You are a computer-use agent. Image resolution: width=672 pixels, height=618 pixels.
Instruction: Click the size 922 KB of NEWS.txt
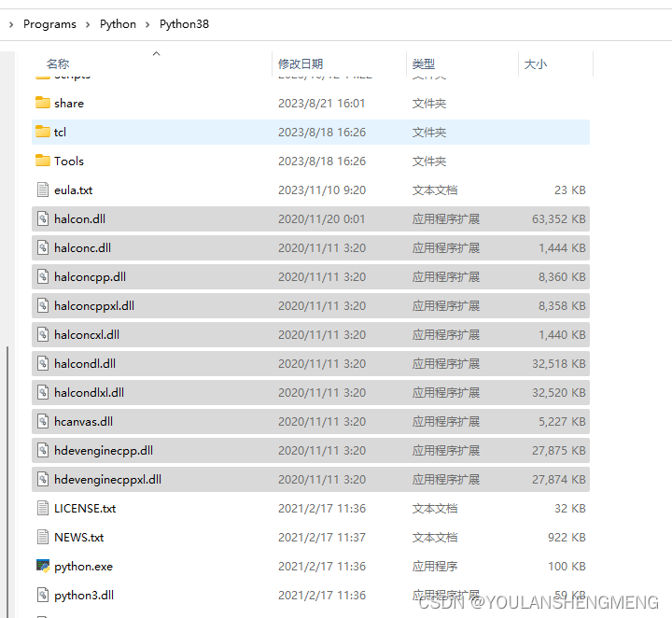click(x=567, y=538)
